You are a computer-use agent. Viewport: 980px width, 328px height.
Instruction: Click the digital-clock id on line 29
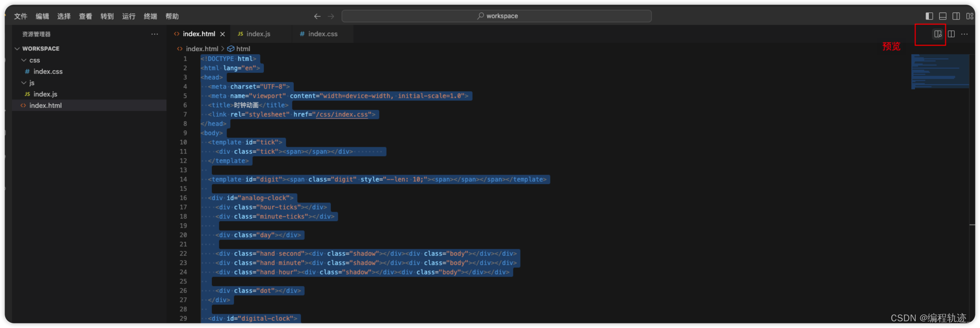[267, 319]
